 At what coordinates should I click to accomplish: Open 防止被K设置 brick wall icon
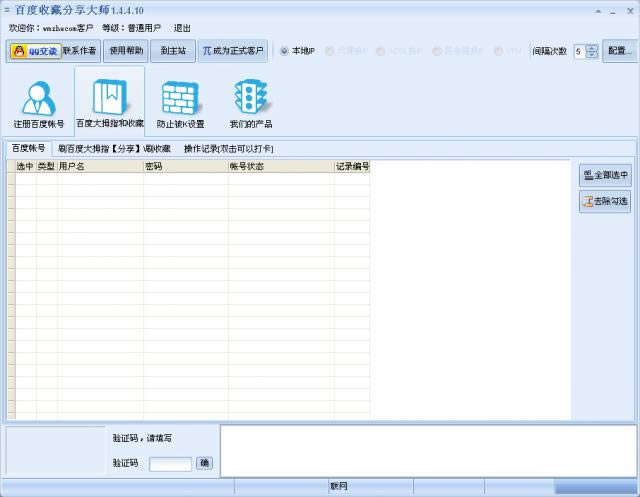coord(180,104)
